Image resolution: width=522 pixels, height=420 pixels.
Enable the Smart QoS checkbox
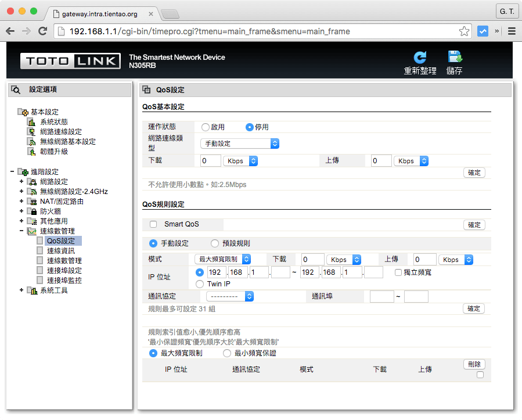pos(153,224)
